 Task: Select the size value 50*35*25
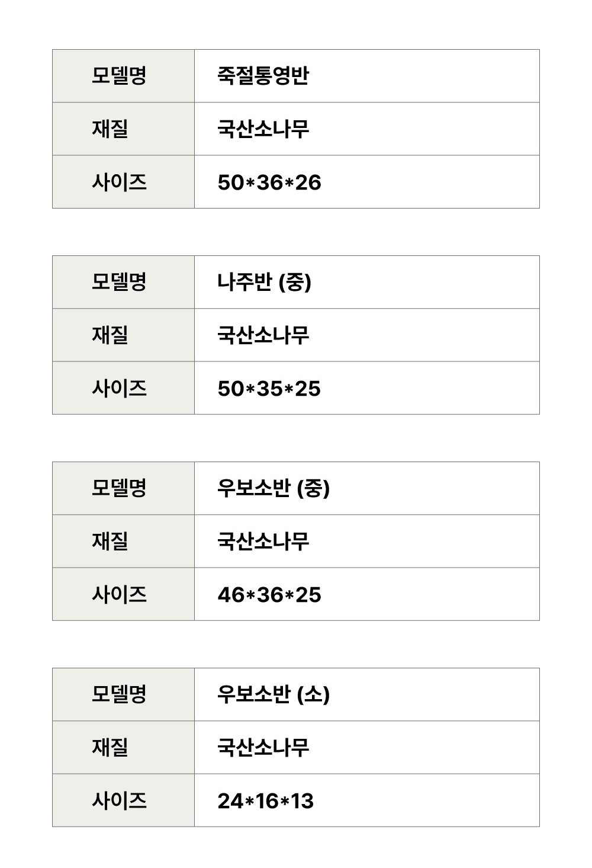[x=269, y=389]
